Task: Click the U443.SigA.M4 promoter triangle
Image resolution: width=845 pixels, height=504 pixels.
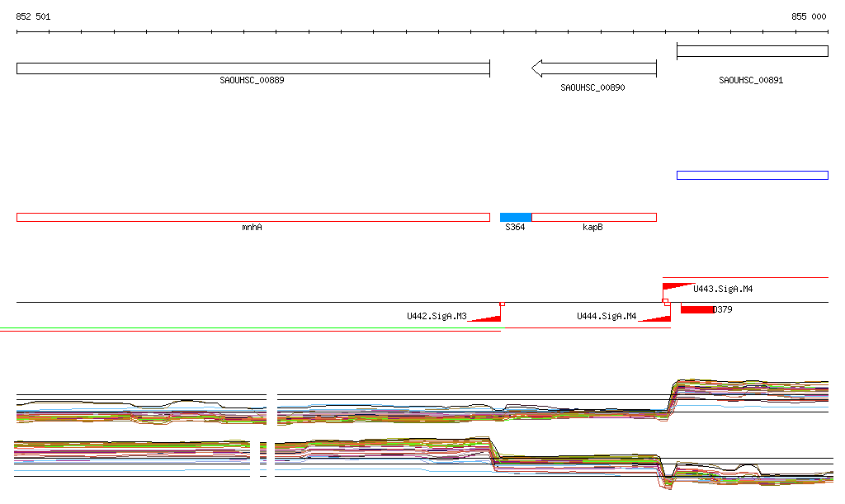Action: [677, 286]
